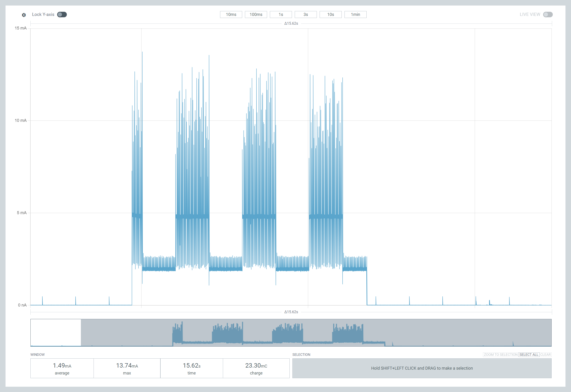Click ZOOM TO SELECTION
This screenshot has width=571, height=392.
click(x=500, y=355)
